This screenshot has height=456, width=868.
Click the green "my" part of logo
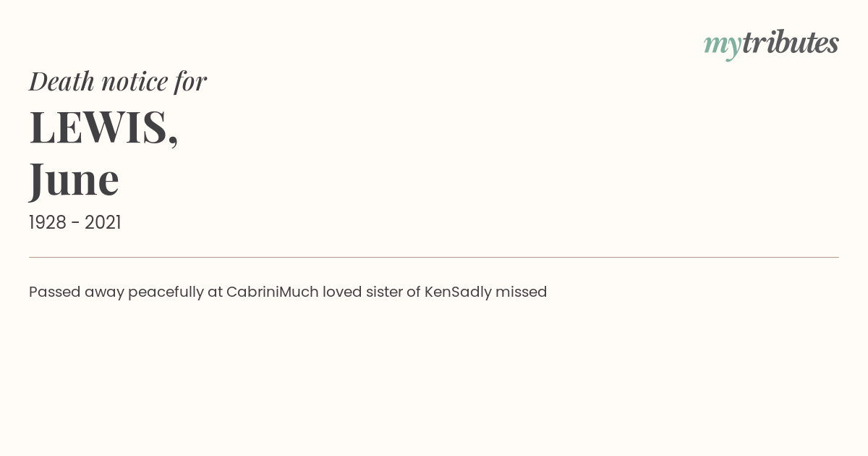[723, 47]
